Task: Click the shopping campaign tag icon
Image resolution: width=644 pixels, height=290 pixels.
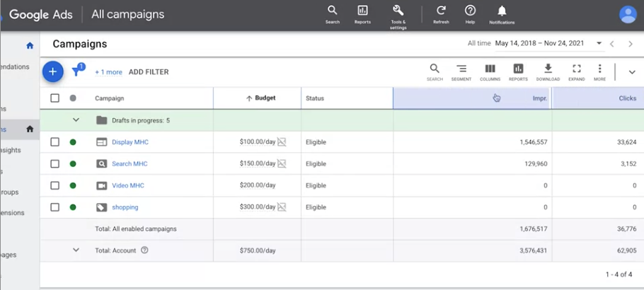Action: point(101,207)
